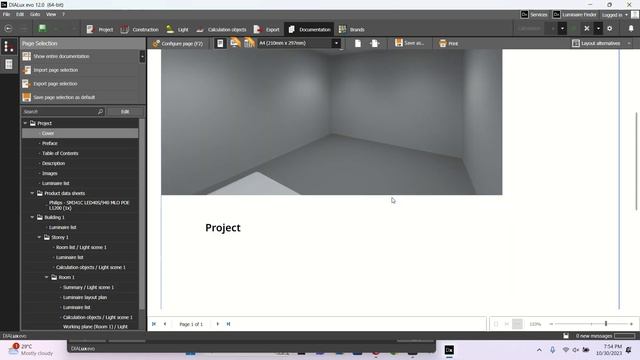The image size is (640, 360).
Task: Open the View menu
Action: point(51,14)
